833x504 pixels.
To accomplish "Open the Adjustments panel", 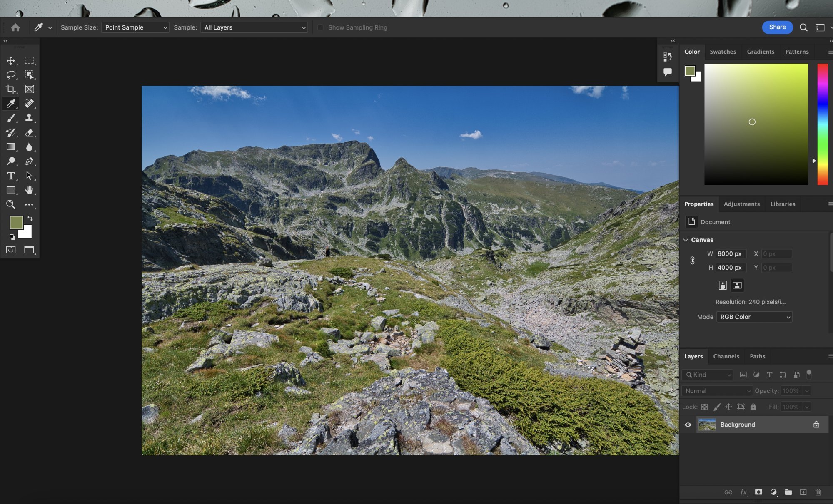I will point(742,204).
